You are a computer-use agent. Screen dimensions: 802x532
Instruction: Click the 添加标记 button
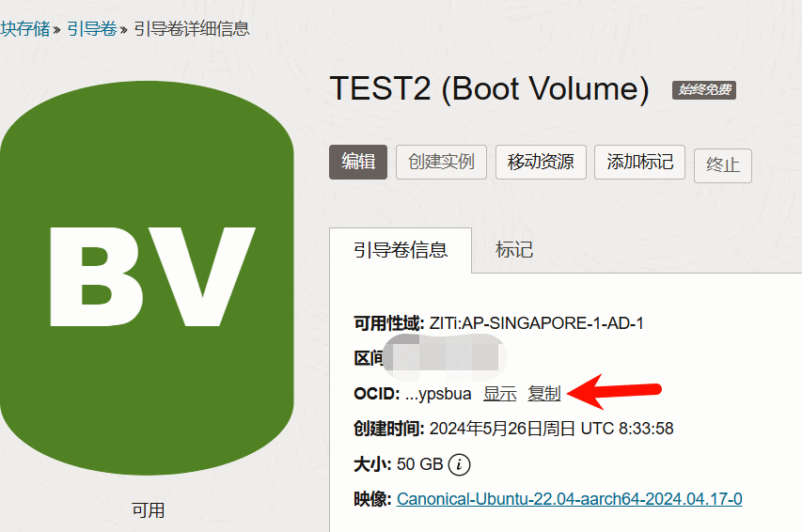(639, 162)
